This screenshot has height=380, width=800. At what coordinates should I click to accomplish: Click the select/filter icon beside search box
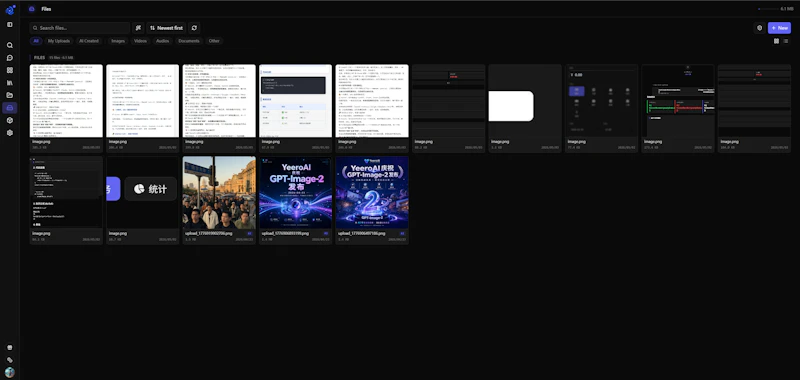[138, 28]
